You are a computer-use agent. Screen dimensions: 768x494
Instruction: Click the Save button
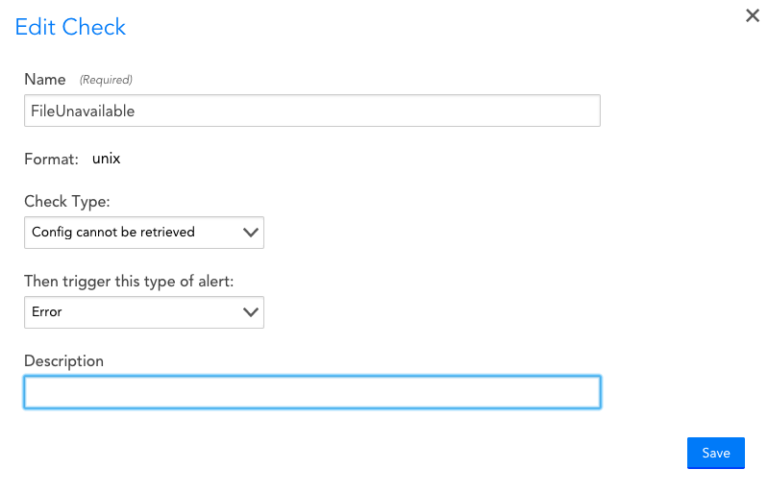tap(715, 453)
